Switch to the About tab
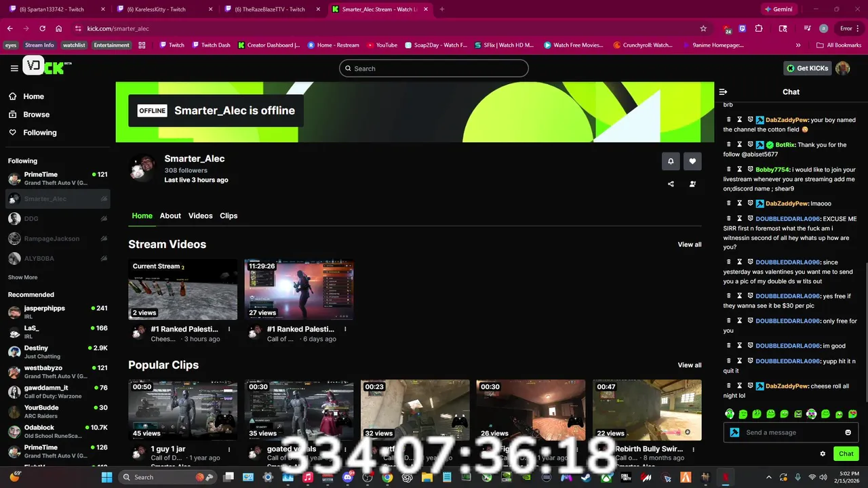Viewport: 868px width, 488px height. tap(170, 216)
